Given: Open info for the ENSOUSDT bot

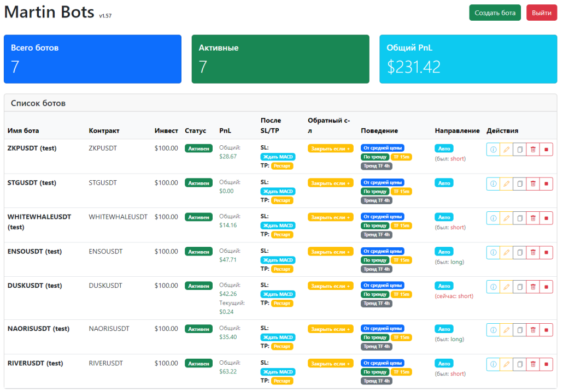Looking at the screenshot, I should click(x=492, y=252).
